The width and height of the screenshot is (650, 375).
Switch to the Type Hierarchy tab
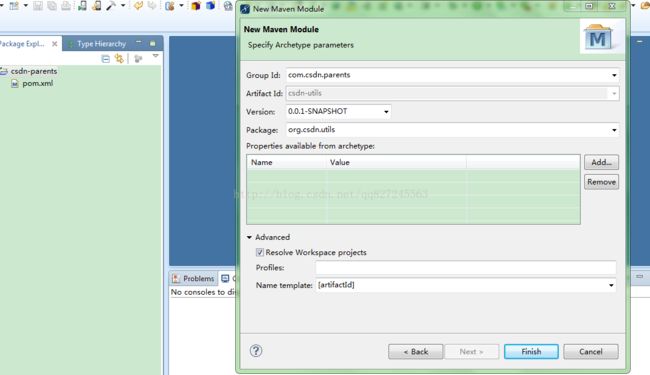pos(101,44)
